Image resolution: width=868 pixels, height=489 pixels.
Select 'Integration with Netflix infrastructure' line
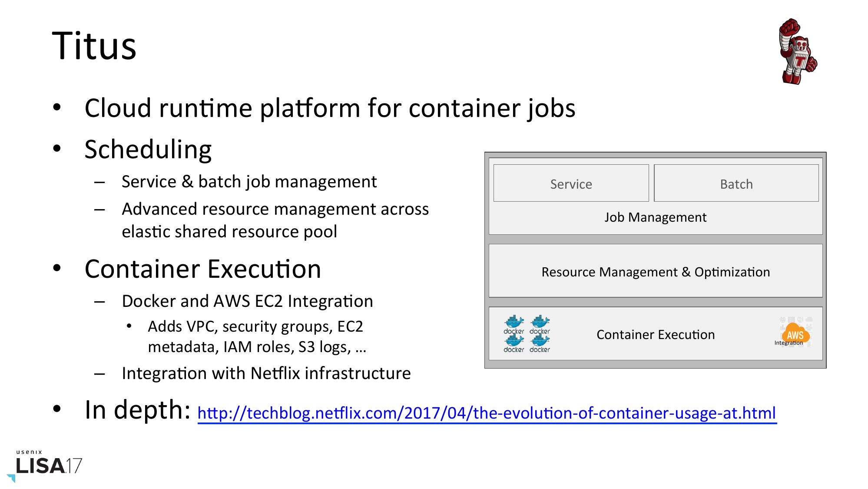pos(266,373)
